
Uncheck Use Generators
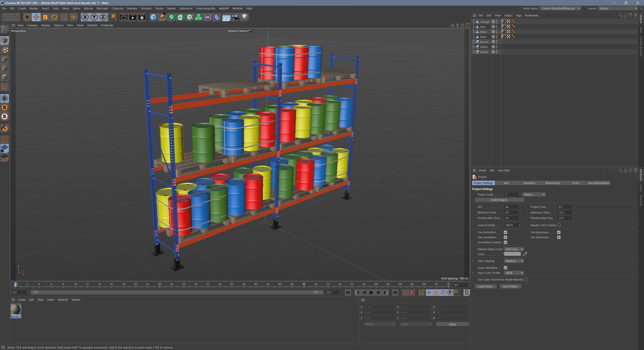505,237
